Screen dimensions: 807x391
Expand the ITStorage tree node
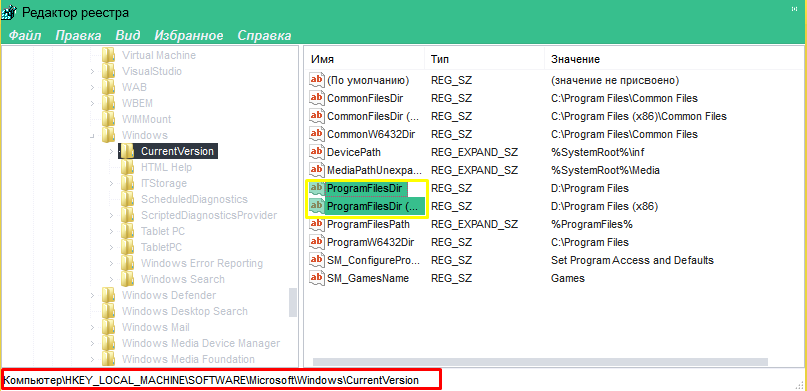111,183
